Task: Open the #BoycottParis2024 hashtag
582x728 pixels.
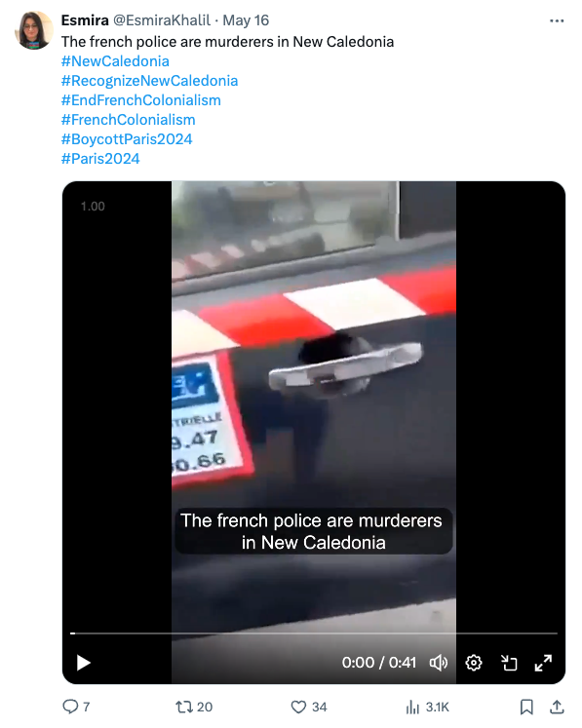Action: pyautogui.click(x=127, y=139)
